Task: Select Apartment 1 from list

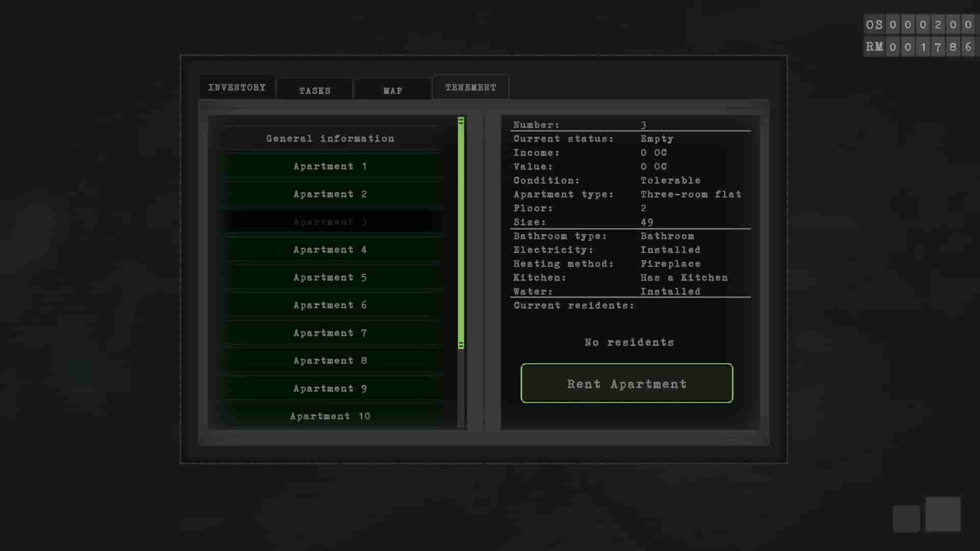Action: (330, 166)
